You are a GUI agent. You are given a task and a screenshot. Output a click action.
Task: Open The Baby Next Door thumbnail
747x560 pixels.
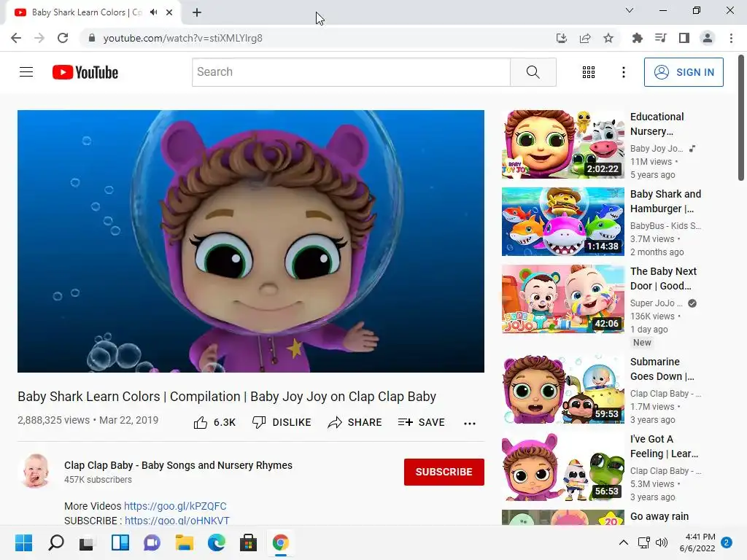[562, 298]
